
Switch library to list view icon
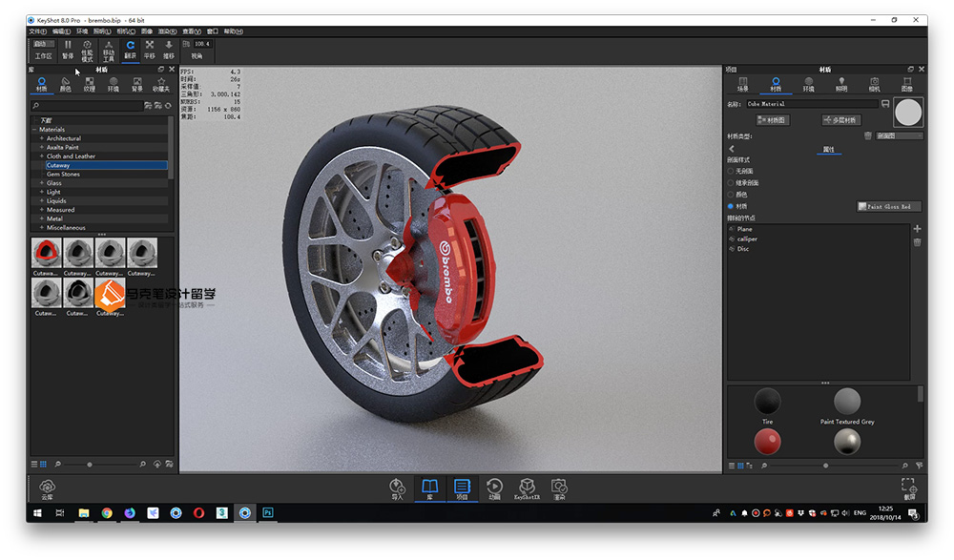pos(34,465)
